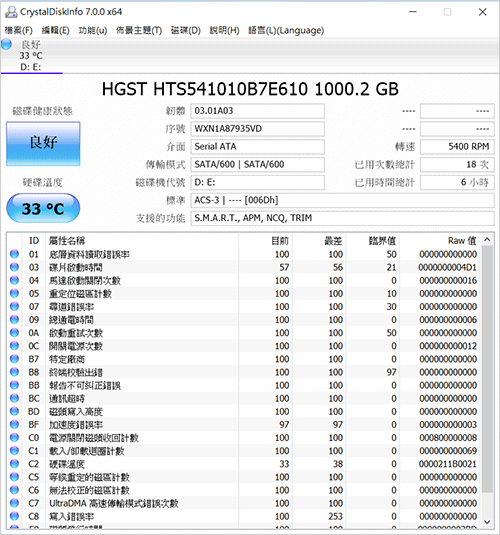This screenshot has height=535, width=500.
Task: Click status orb for attribute B8
Action: click(14, 372)
